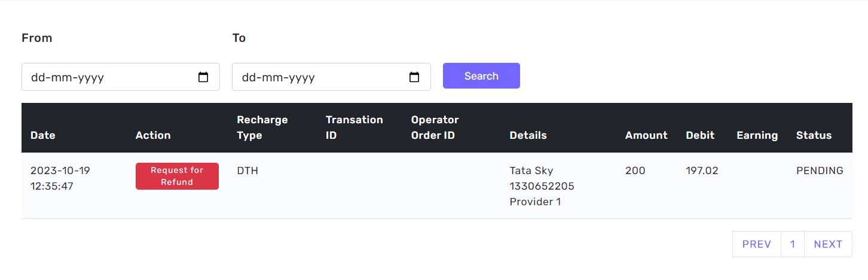Open the To date calendar picker icon

tap(414, 77)
